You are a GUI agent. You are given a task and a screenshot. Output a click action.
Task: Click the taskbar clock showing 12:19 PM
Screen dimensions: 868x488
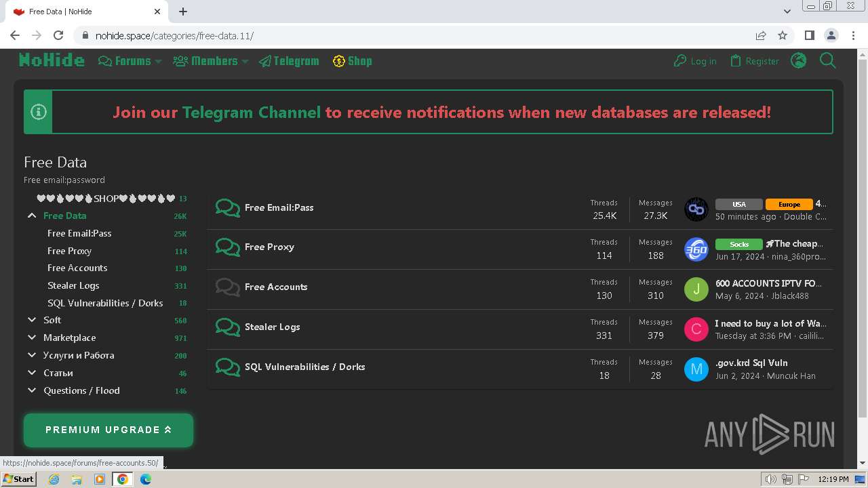tap(833, 479)
